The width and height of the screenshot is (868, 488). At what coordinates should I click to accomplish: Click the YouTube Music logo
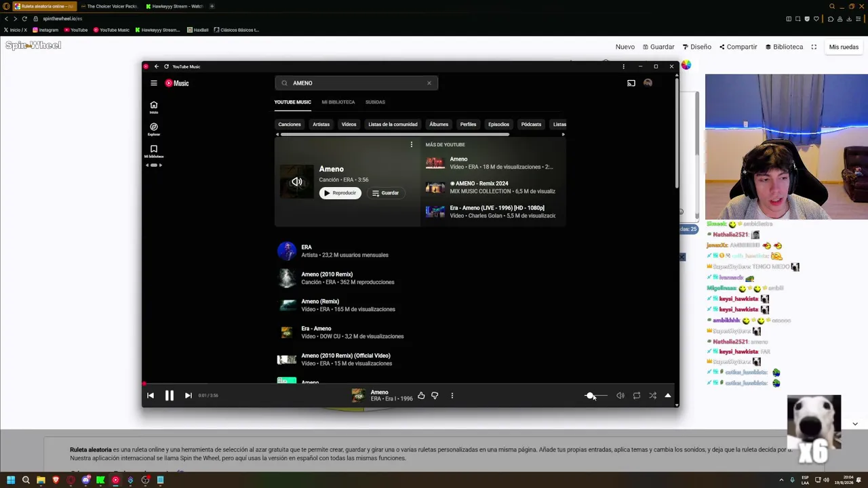click(177, 83)
